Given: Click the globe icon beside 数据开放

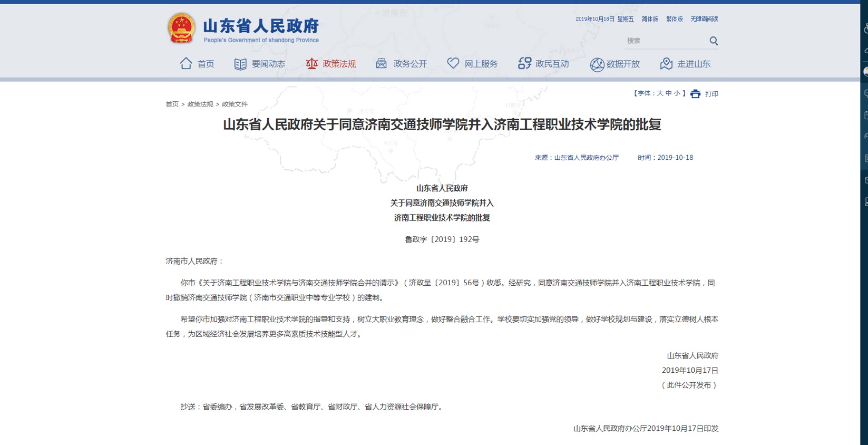Looking at the screenshot, I should (597, 64).
